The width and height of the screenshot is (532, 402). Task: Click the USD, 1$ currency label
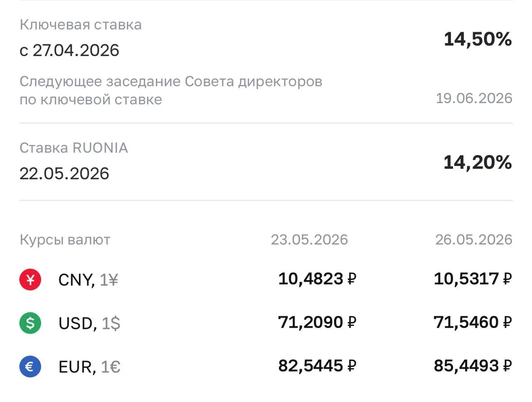(89, 323)
